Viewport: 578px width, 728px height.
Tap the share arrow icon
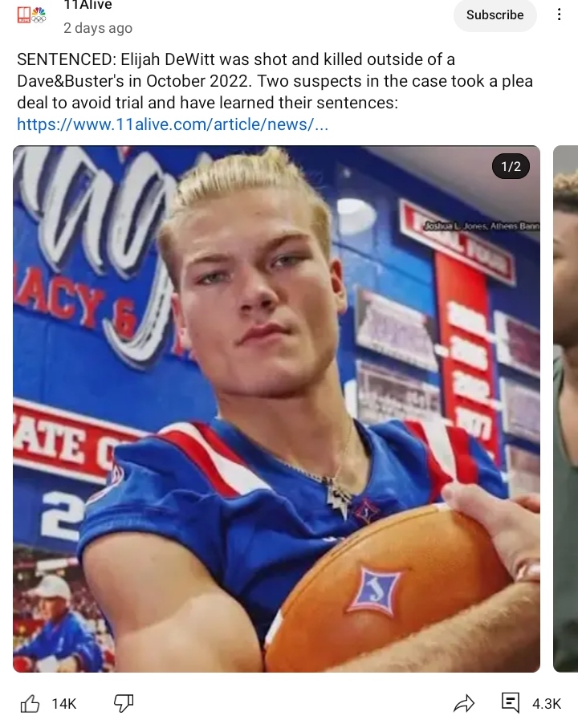point(464,703)
